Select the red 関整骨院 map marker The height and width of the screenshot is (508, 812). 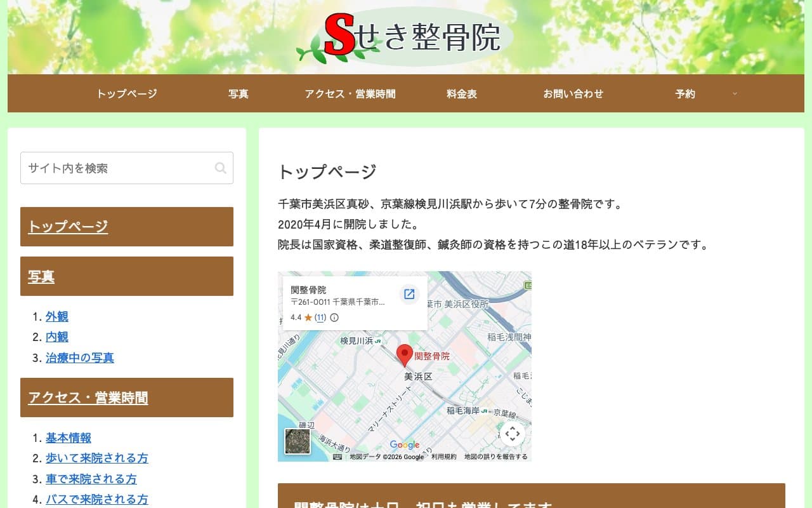click(405, 354)
